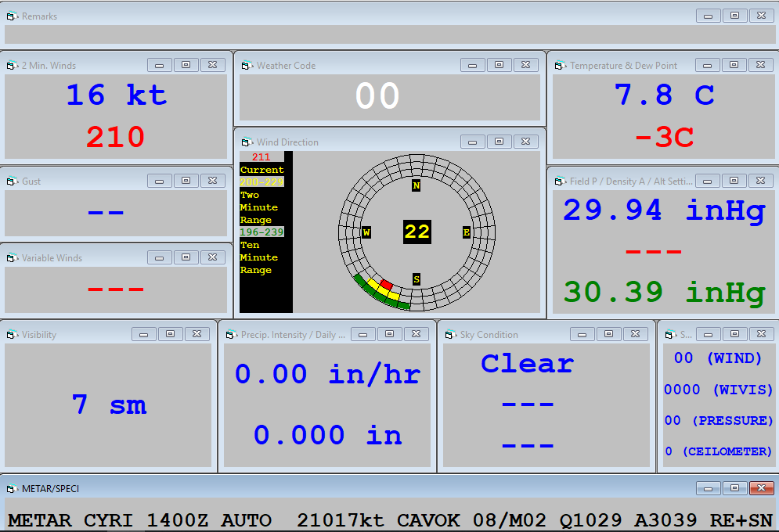
Task: Click the 7.8 C temperature reading
Action: 664,95
